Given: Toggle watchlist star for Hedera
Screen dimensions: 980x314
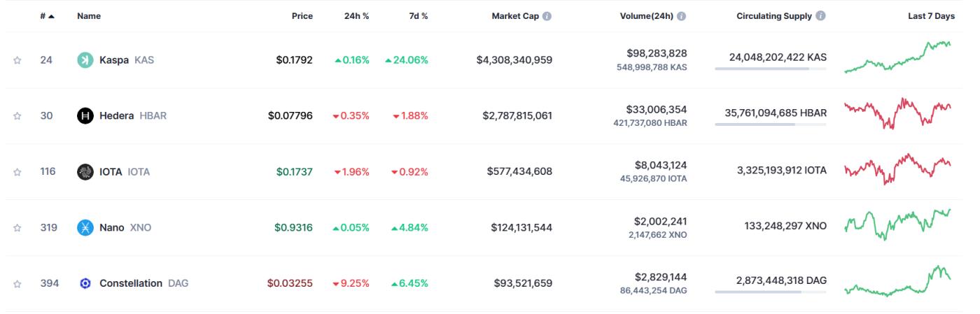Looking at the screenshot, I should coord(17,116).
